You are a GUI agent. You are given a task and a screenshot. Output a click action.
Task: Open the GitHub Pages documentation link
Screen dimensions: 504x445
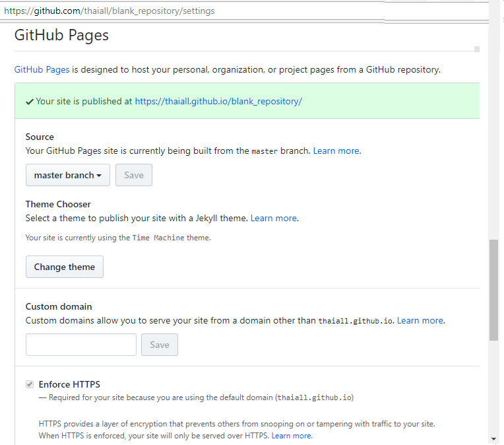coord(42,69)
